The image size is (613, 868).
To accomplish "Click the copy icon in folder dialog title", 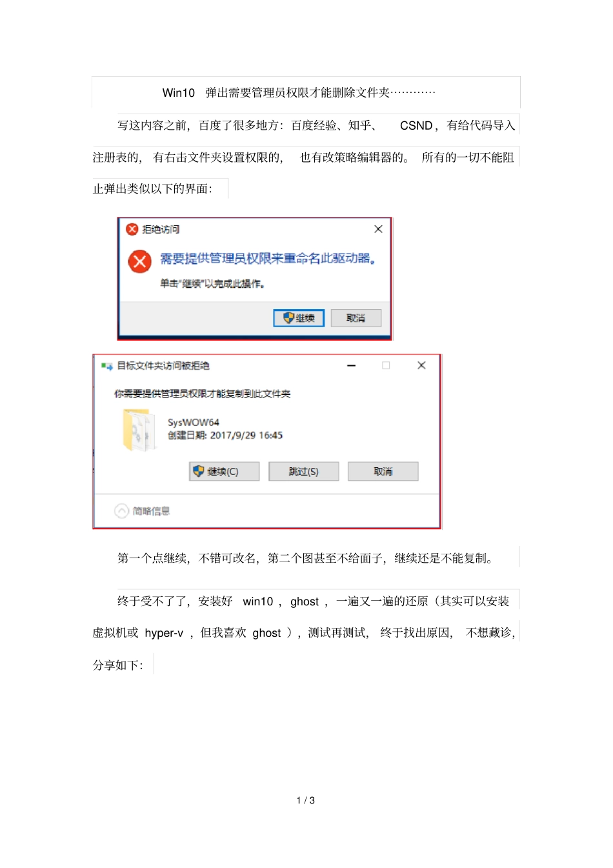I will coord(107,366).
